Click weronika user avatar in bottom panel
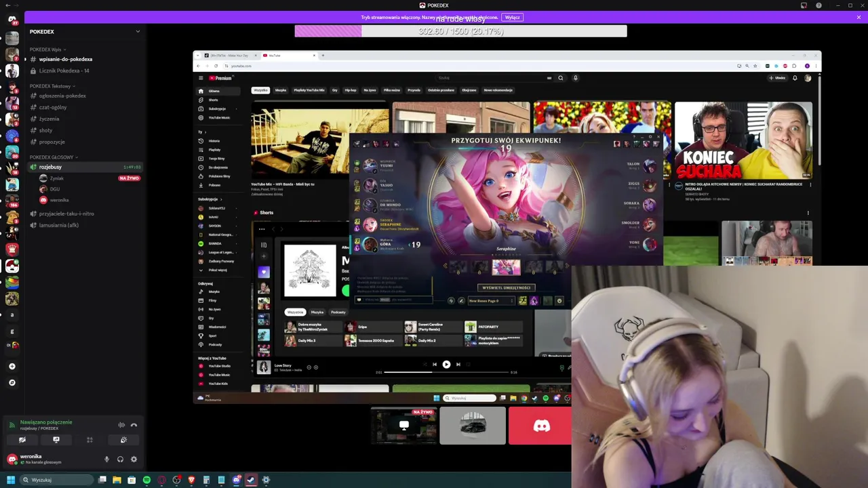Image resolution: width=868 pixels, height=488 pixels. point(12,460)
